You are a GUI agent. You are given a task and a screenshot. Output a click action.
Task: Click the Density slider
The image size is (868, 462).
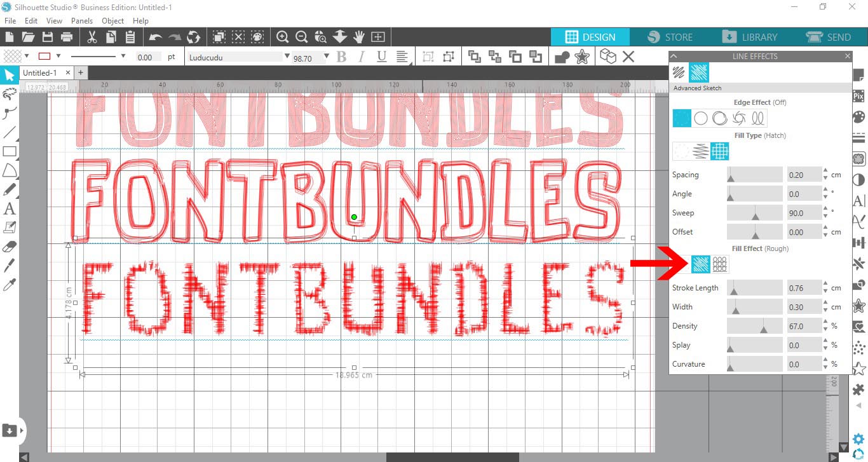755,326
